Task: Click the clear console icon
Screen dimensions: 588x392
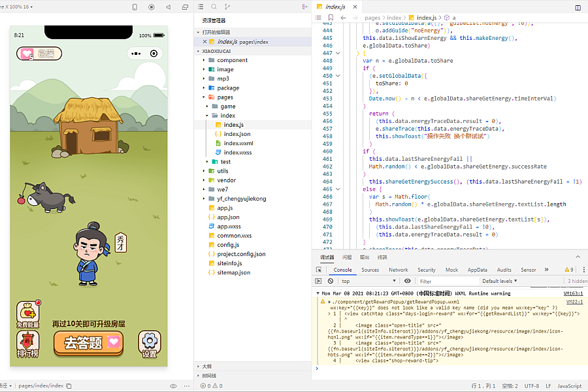Action: (331, 281)
